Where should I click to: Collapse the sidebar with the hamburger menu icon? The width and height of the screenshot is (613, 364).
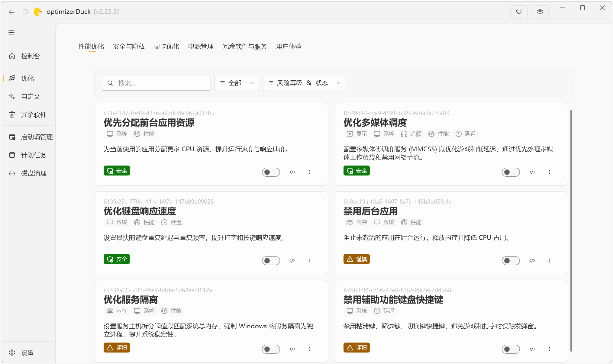pyautogui.click(x=11, y=32)
